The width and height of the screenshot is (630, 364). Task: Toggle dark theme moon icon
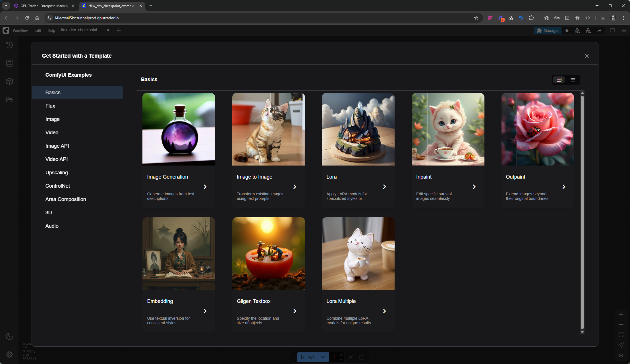point(9,336)
